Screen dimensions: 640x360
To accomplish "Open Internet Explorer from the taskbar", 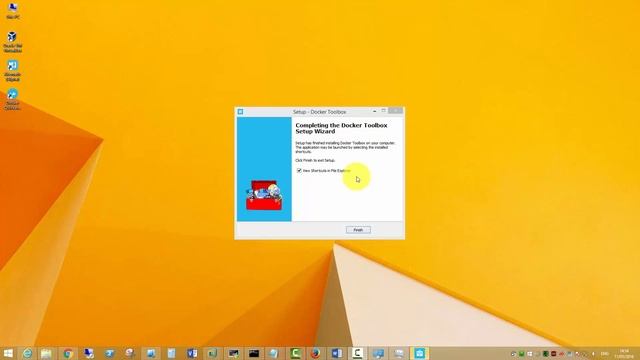I will pos(27,353).
